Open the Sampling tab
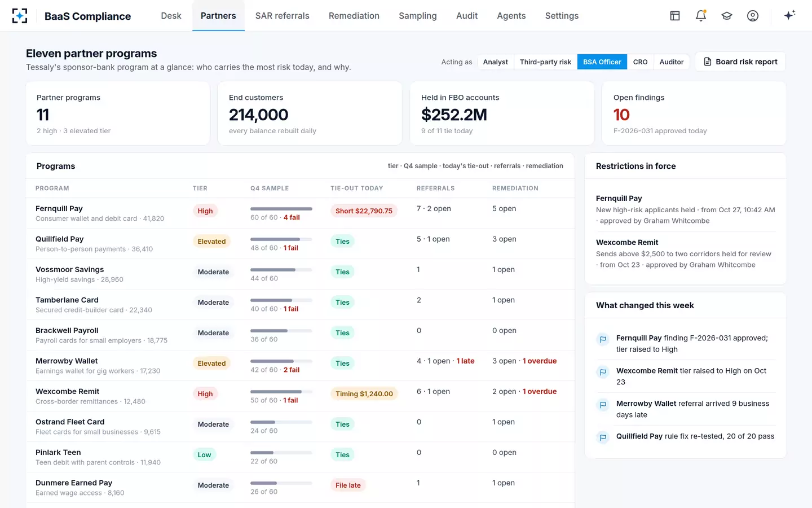 point(418,16)
